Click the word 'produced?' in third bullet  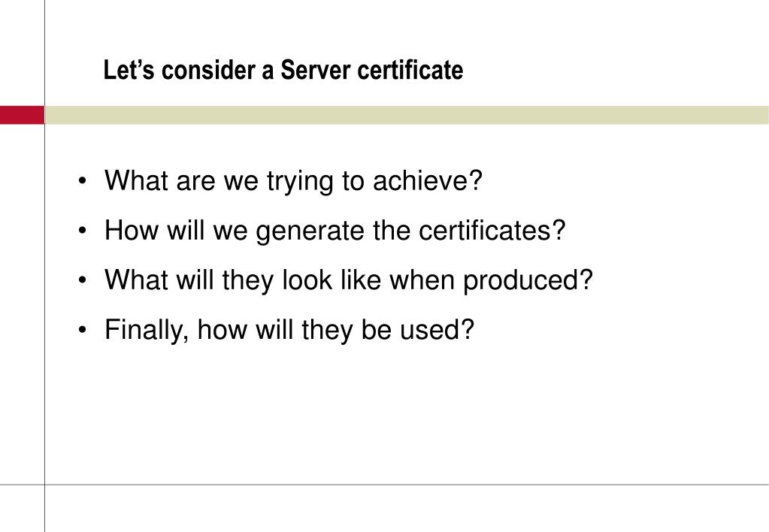[x=528, y=280]
